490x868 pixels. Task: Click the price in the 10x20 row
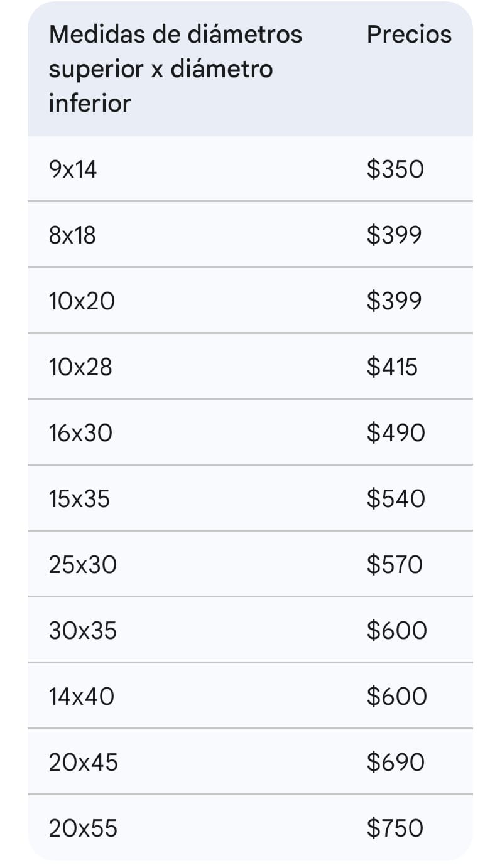click(x=394, y=301)
